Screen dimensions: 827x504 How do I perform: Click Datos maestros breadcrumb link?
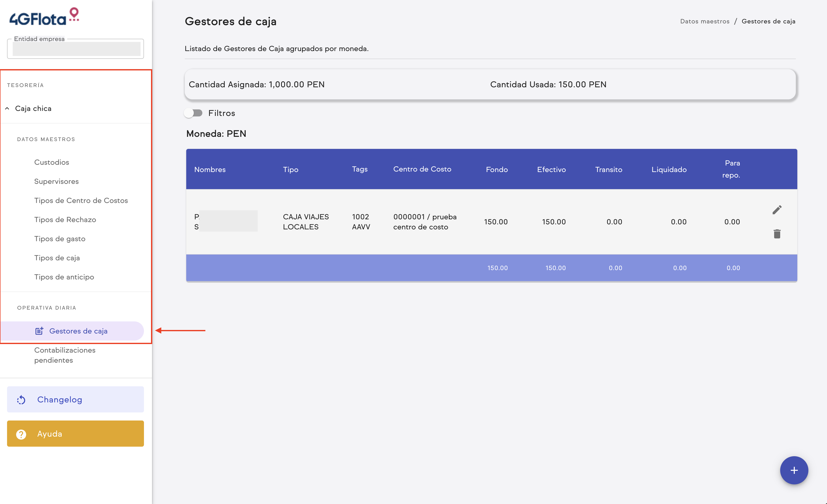(x=704, y=21)
